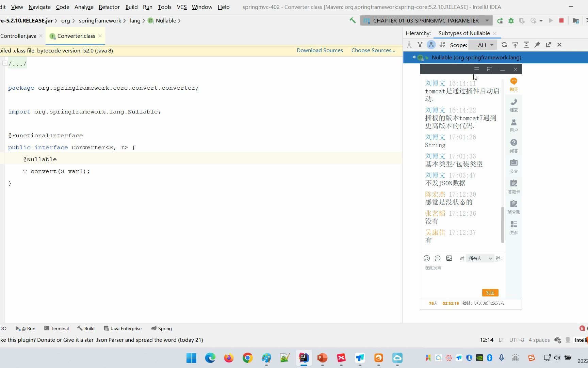Click Choose Sources link
This screenshot has width=588, height=368.
[373, 50]
